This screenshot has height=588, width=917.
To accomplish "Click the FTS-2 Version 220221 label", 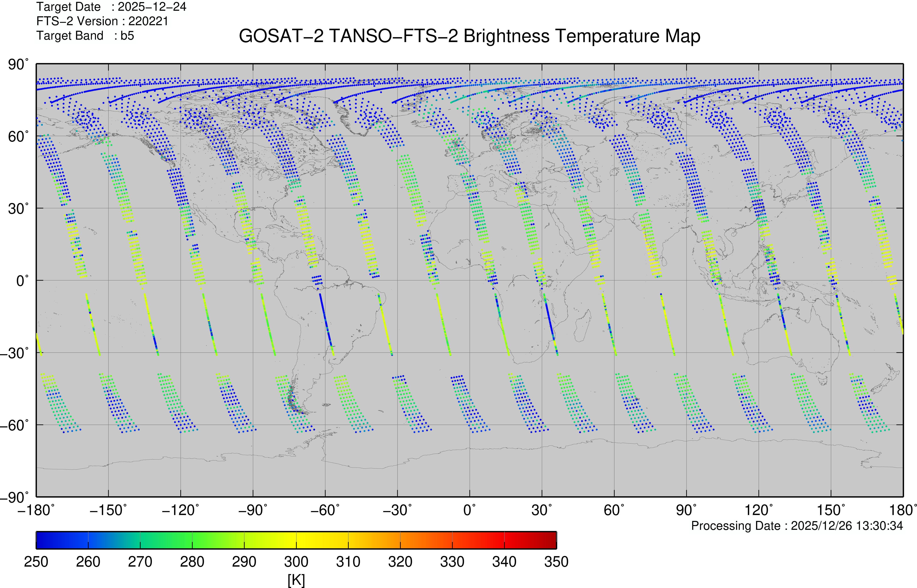I will [x=102, y=21].
